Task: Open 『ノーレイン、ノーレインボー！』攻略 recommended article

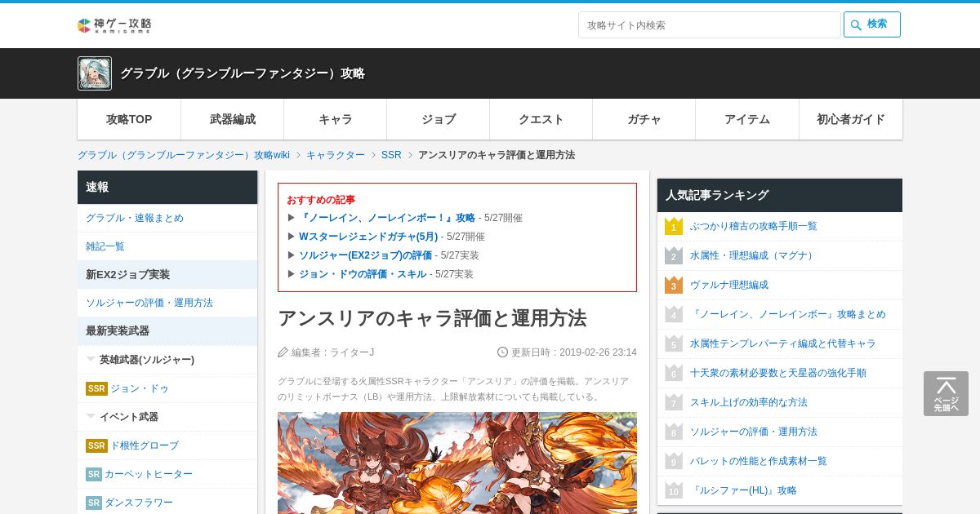Action: (387, 218)
